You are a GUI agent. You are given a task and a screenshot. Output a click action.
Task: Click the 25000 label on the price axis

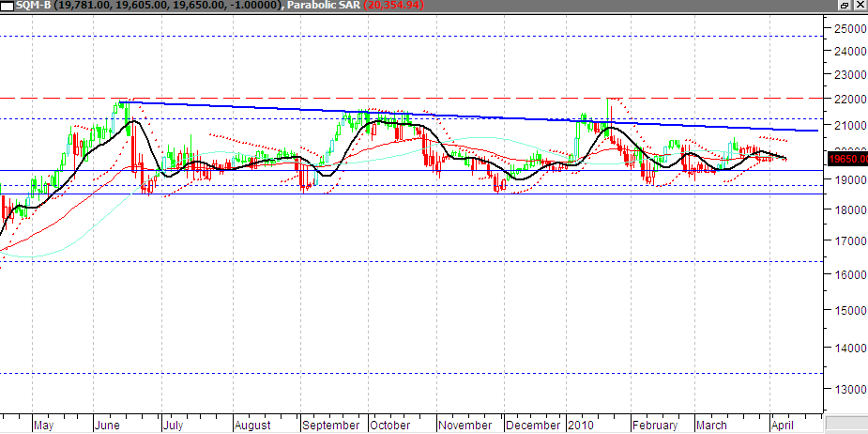tap(846, 29)
